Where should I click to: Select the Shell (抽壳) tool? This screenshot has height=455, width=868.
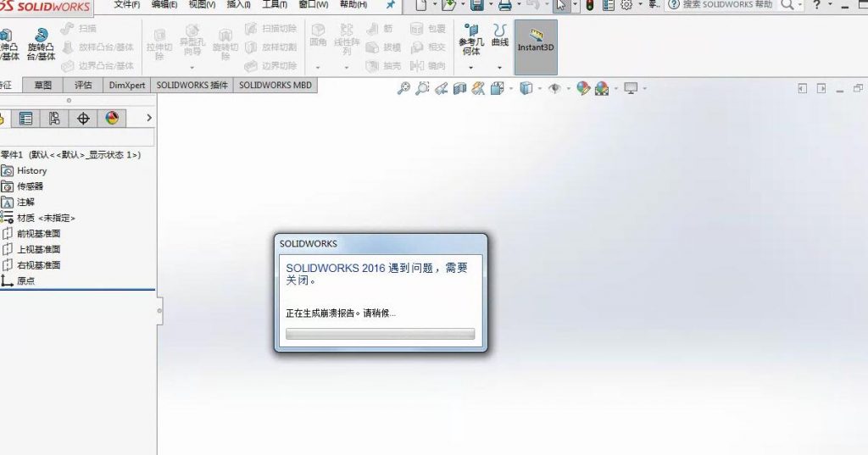(x=383, y=66)
